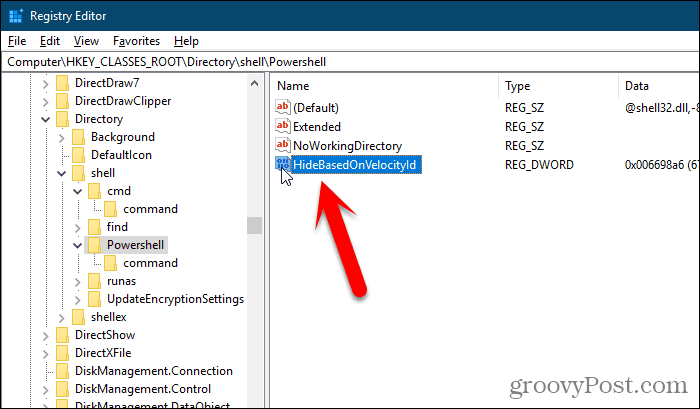The width and height of the screenshot is (700, 409).
Task: Click the (Default) string value icon
Action: (x=283, y=108)
